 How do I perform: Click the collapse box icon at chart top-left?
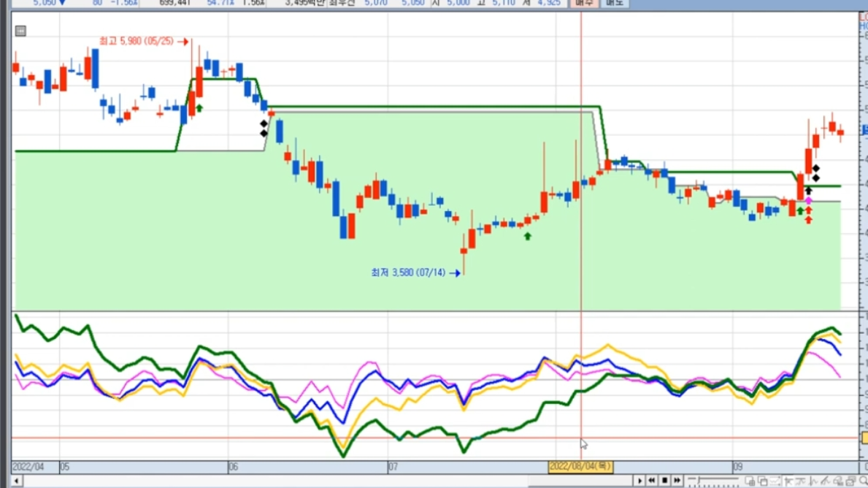tap(20, 31)
